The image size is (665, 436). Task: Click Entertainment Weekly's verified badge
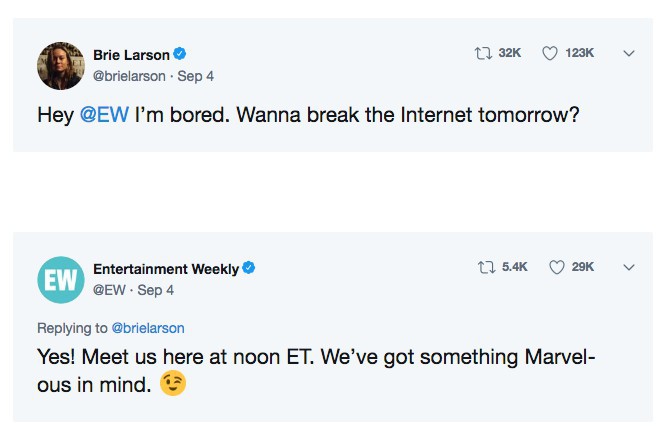249,268
